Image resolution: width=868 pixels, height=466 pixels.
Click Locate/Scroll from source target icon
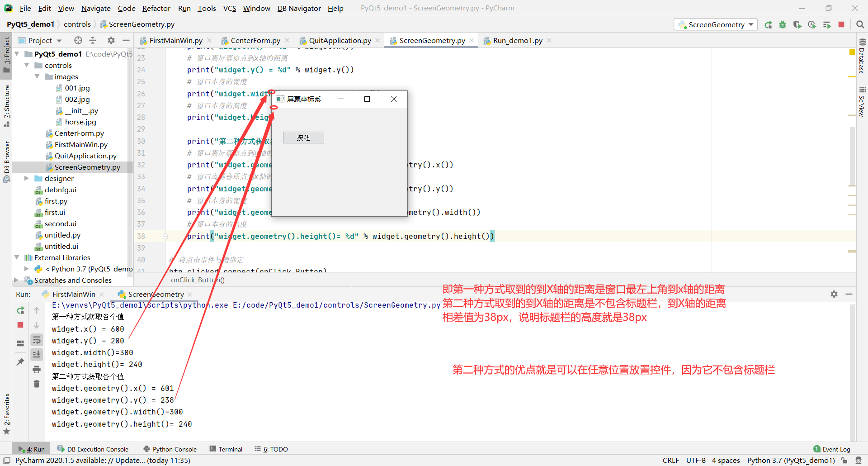click(78, 40)
